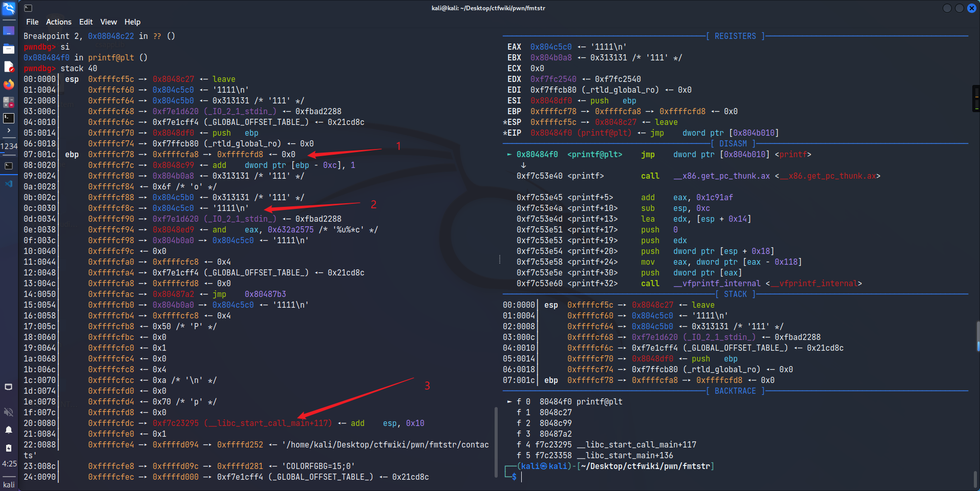Click the 'Breakpoint 2' line text

[x=52, y=36]
